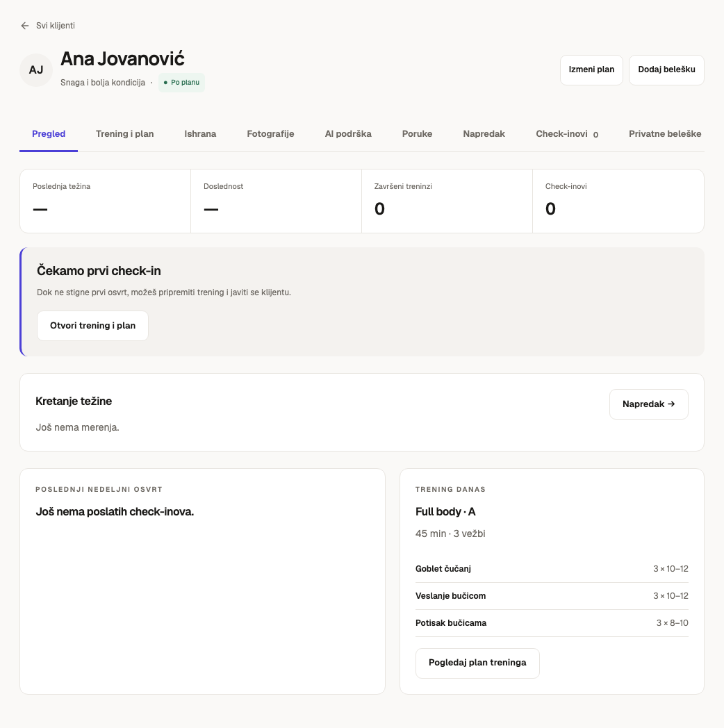Click the Čekamo prvi check-in heading

point(99,271)
